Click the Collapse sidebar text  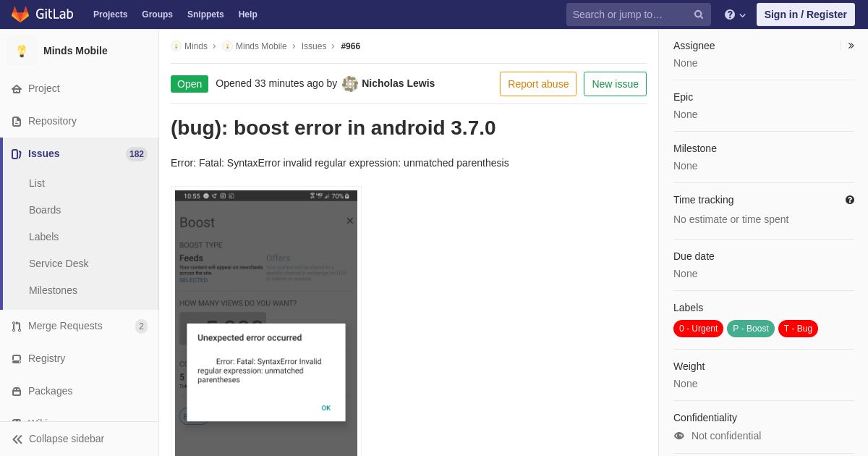point(67,439)
